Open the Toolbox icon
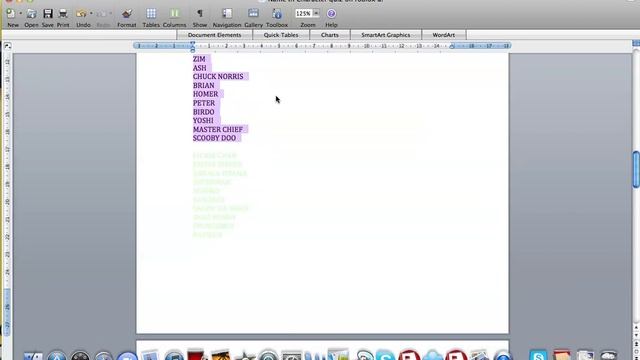The width and height of the screenshot is (640, 360). coord(277,13)
